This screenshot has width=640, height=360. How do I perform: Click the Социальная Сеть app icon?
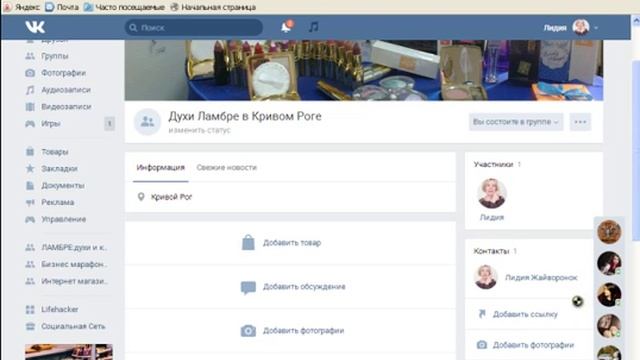[30, 326]
